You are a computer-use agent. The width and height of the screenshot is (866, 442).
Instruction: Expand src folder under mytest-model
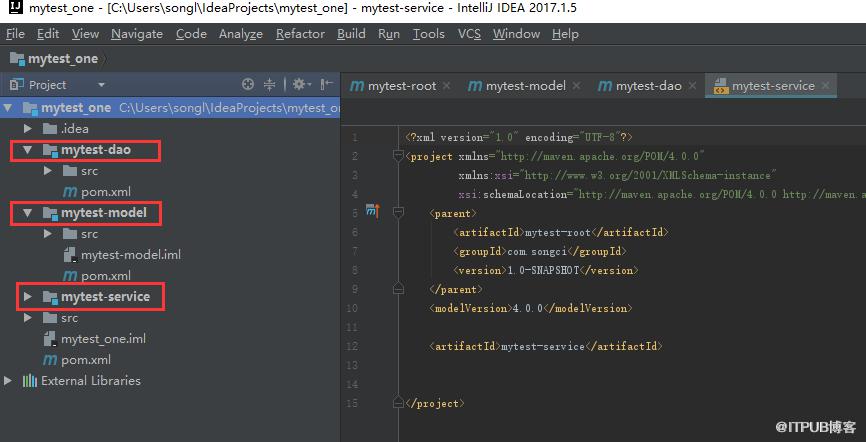[x=48, y=234]
